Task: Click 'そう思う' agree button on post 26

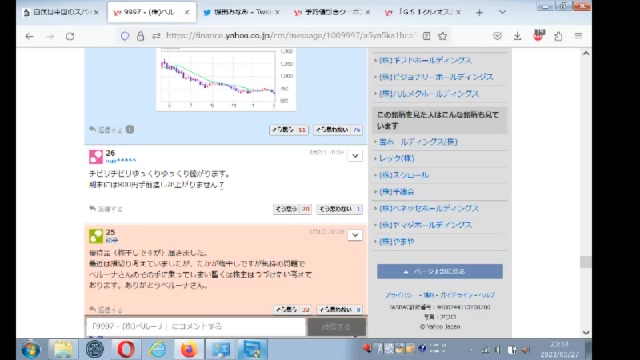Action: [292, 209]
